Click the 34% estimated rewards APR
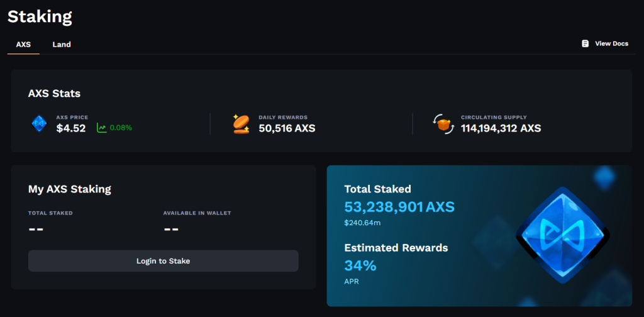644x317 pixels. (x=360, y=265)
